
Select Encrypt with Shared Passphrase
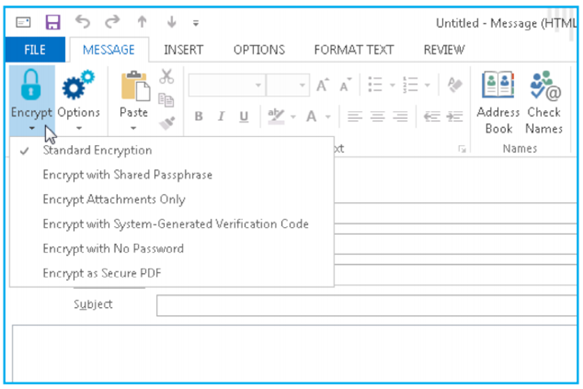(x=128, y=175)
